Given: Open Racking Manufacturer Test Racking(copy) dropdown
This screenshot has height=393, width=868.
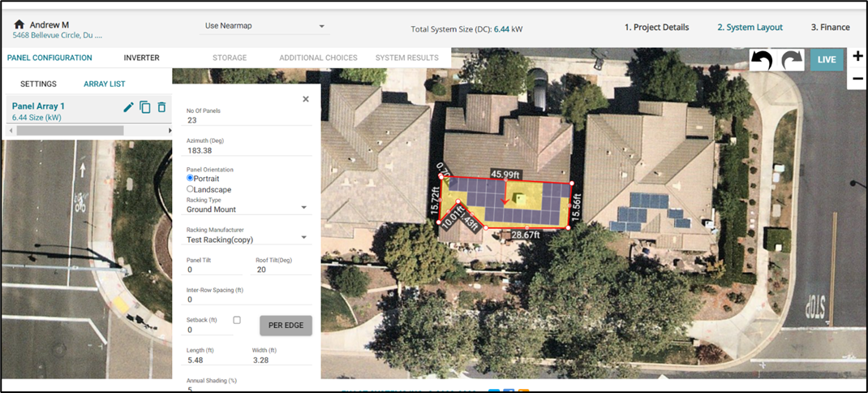Looking at the screenshot, I should (x=248, y=240).
